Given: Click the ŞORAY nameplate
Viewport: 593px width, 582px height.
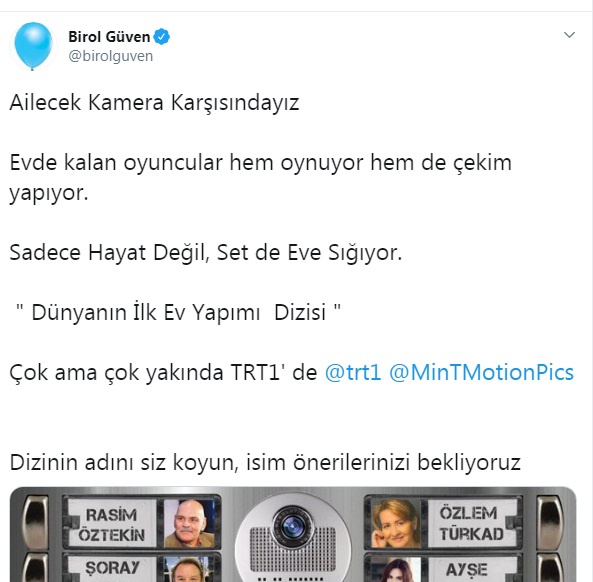Looking at the screenshot, I should (112, 569).
